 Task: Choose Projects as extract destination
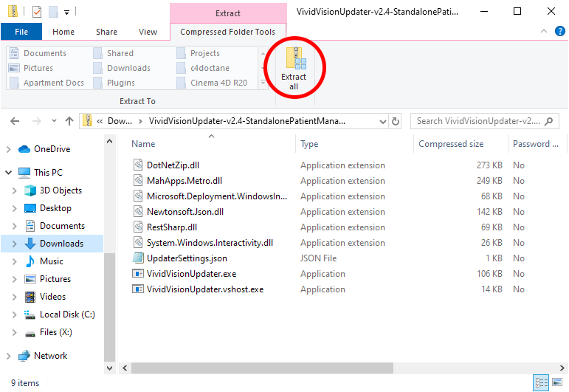[198, 53]
